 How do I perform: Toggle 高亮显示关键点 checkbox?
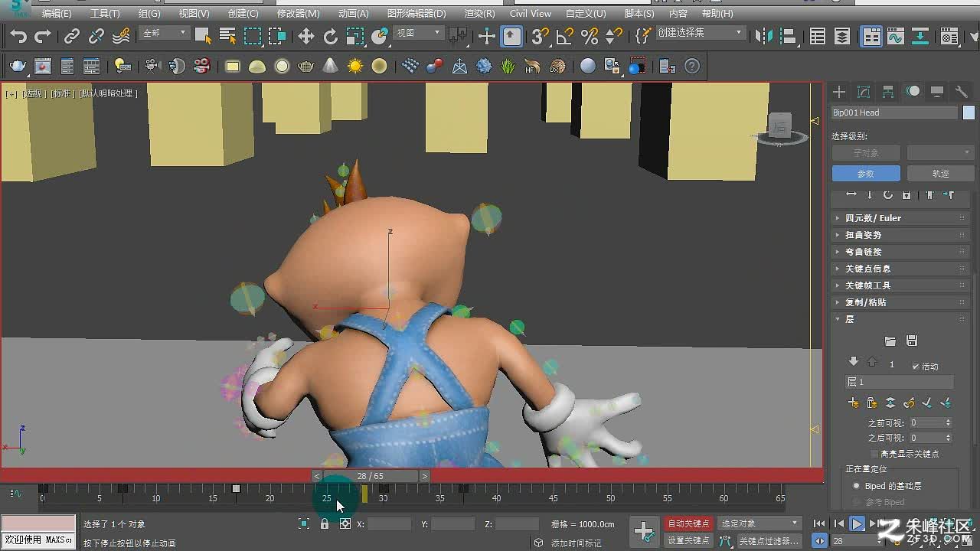[874, 454]
